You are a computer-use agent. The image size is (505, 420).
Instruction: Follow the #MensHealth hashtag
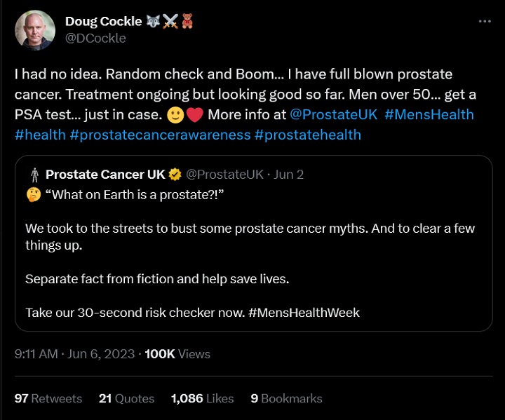429,114
